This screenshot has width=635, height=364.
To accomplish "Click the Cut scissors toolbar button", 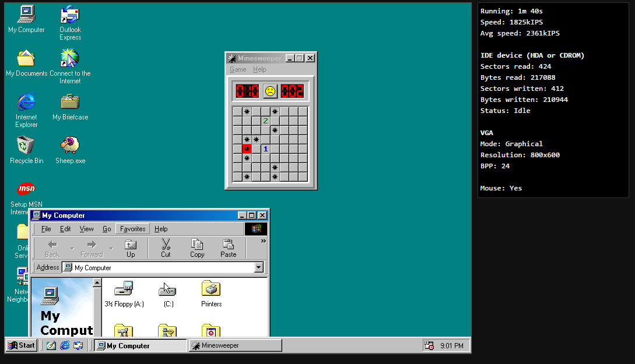I will click(x=166, y=248).
